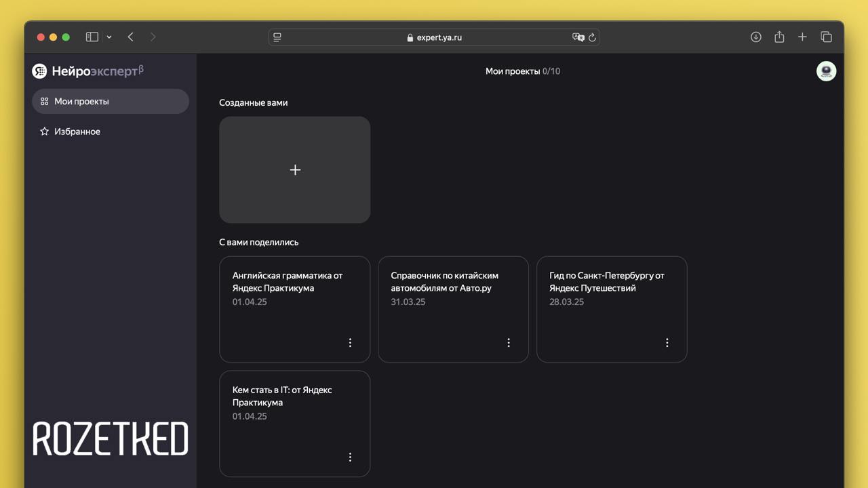Click the star icon beside Избранное
Viewport: 868px width, 488px height.
tap(44, 131)
